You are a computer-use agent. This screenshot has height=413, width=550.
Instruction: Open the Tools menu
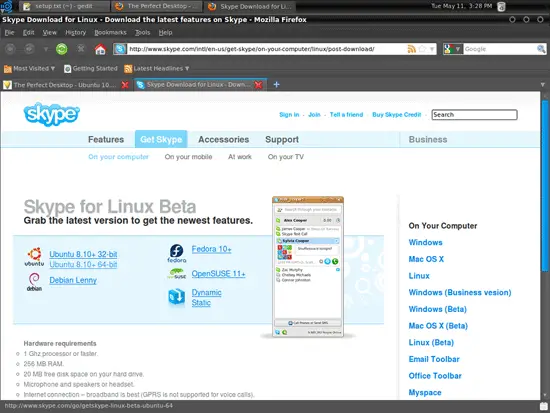click(142, 33)
